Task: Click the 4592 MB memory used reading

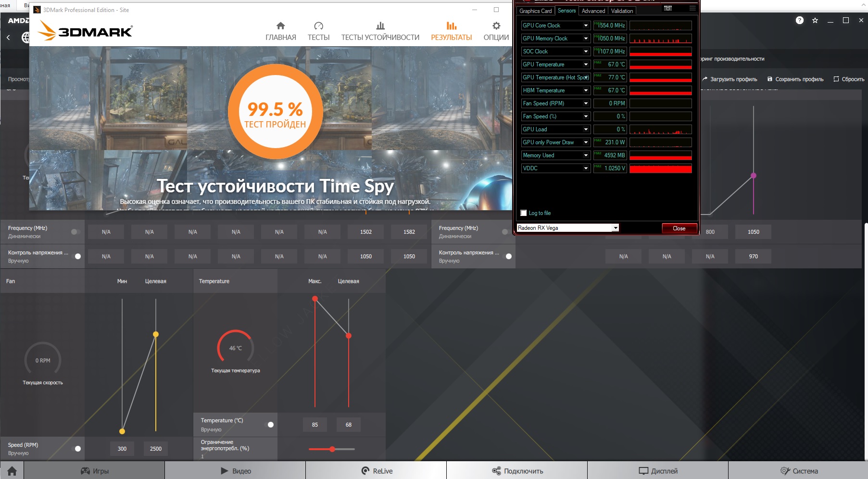Action: [x=610, y=155]
